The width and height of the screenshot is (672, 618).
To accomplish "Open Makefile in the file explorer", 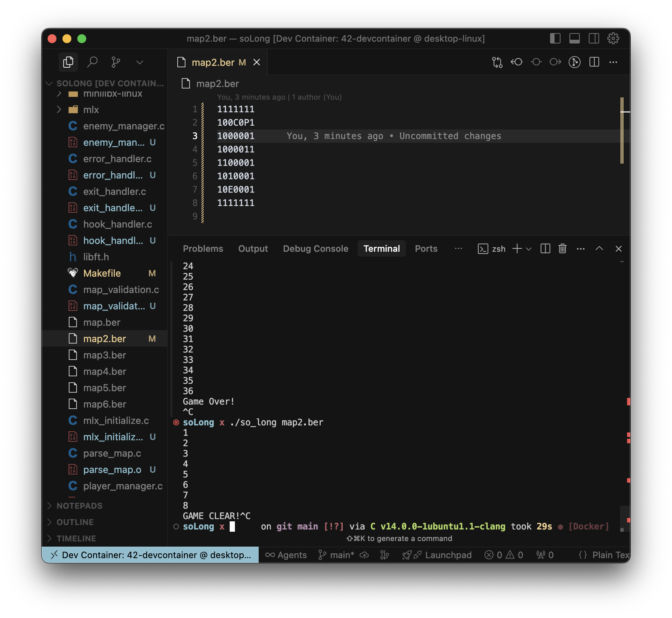I will click(x=102, y=273).
